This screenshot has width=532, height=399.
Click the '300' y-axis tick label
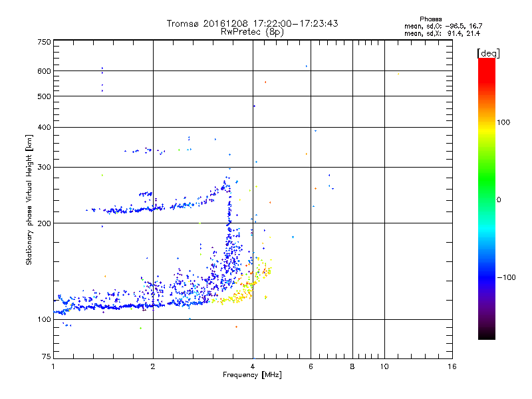click(45, 168)
